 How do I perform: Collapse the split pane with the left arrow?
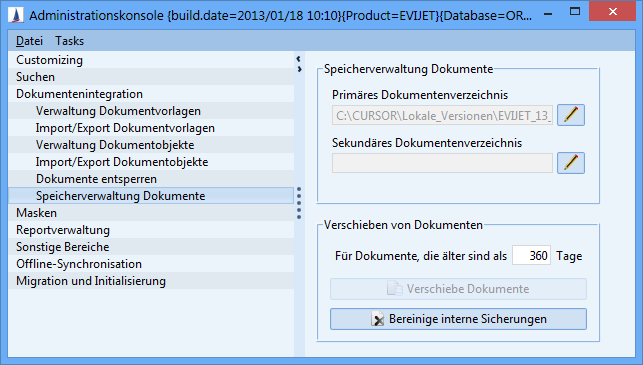coord(299,59)
